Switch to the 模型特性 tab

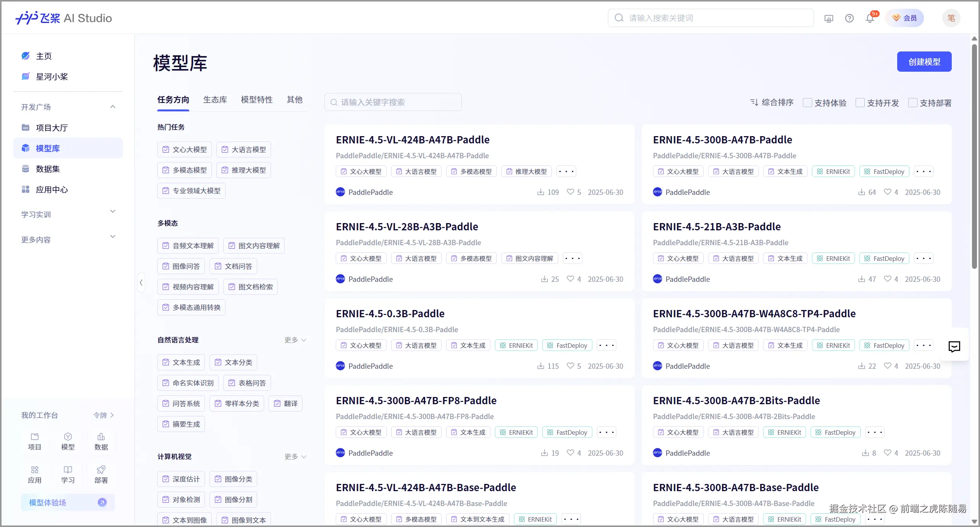click(256, 100)
